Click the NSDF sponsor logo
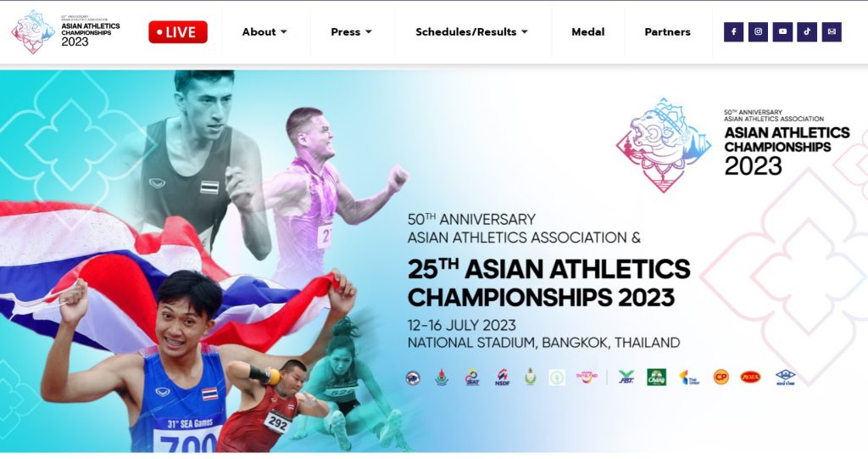This screenshot has width=868, height=459. coord(502,378)
